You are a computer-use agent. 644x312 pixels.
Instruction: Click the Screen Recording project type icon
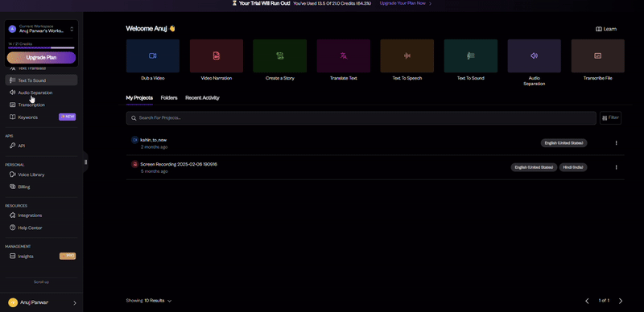tap(134, 164)
